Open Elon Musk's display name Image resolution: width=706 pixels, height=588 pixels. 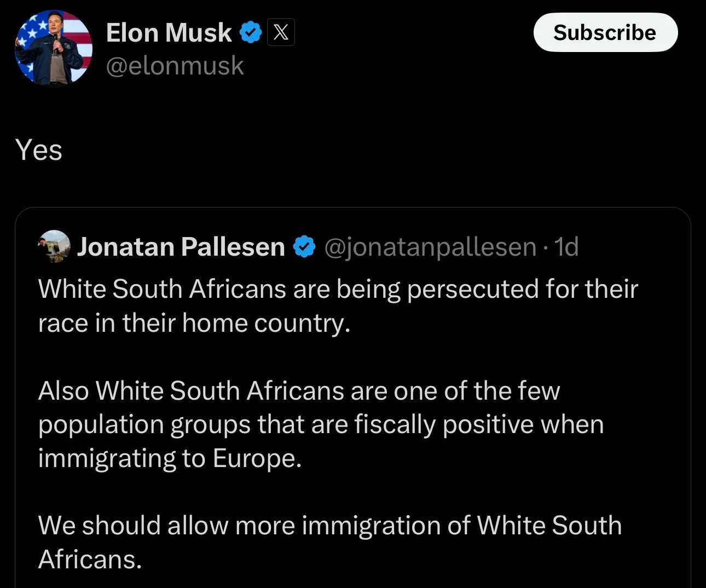click(169, 32)
